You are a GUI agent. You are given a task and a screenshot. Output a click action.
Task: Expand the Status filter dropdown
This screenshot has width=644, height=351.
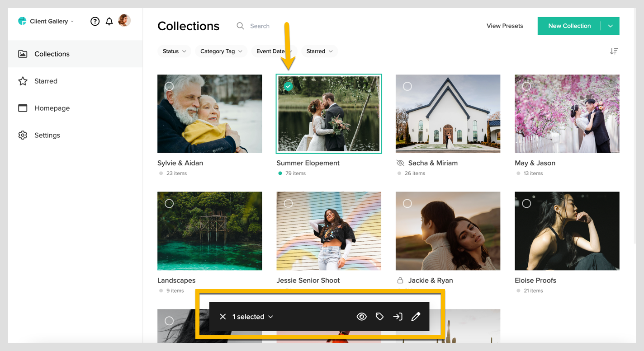[x=174, y=51]
